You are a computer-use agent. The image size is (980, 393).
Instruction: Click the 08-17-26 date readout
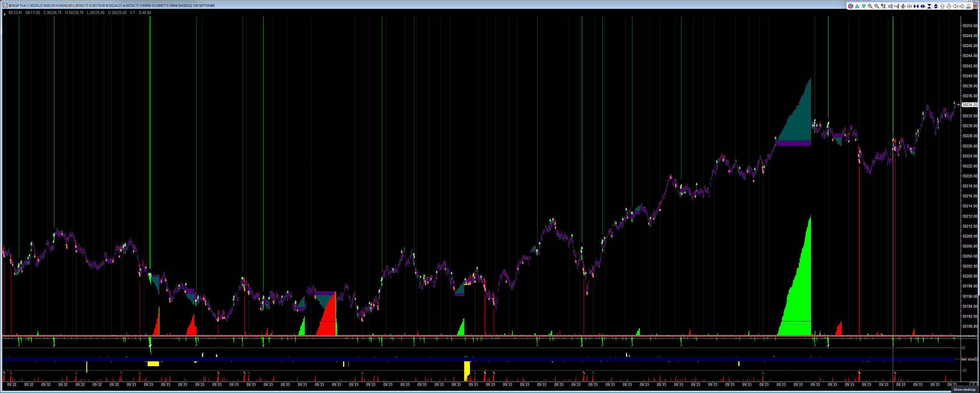33,13
